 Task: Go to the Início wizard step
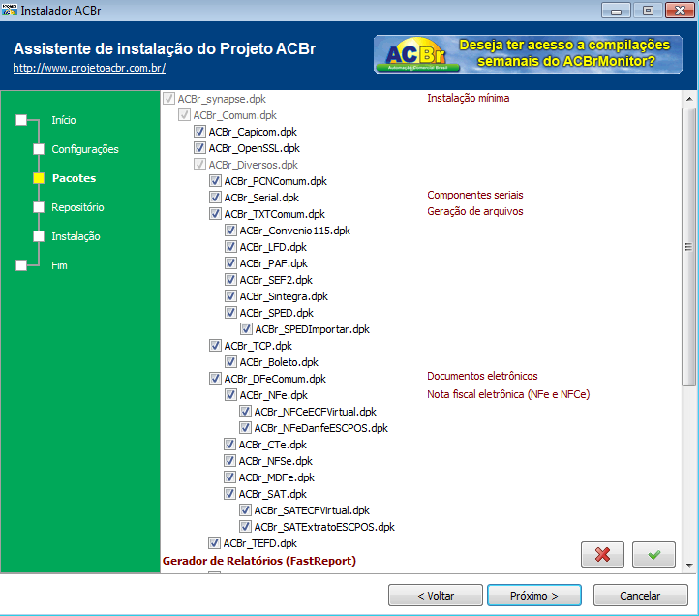(63, 120)
